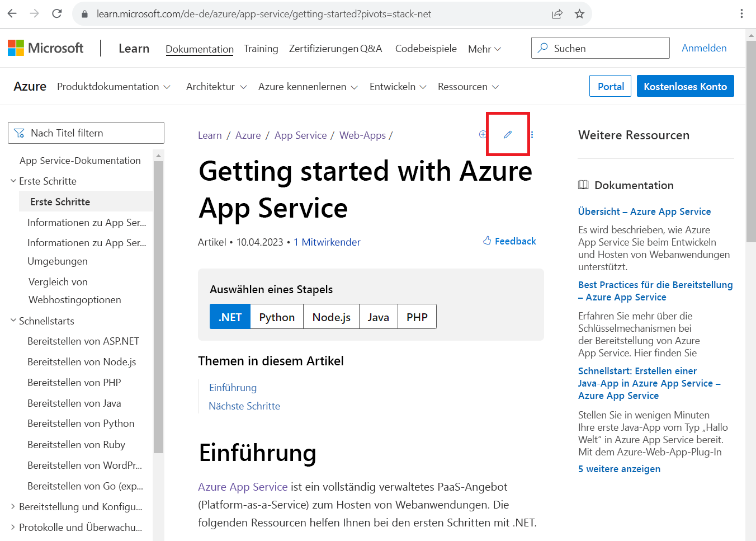756x541 pixels.
Task: Open Azure App Service inline link
Action: 243,487
